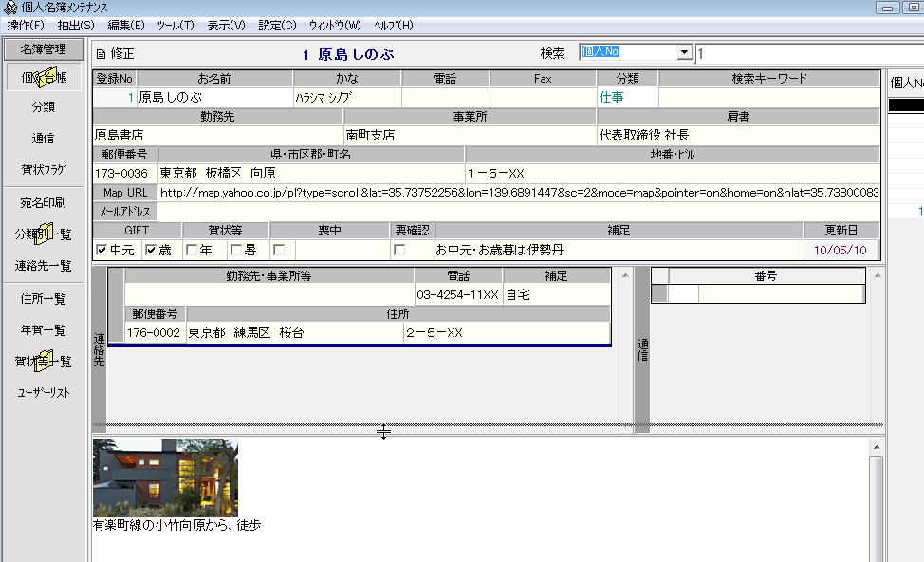Expand the 検索 個人No dropdown
924x562 pixels.
tap(684, 52)
